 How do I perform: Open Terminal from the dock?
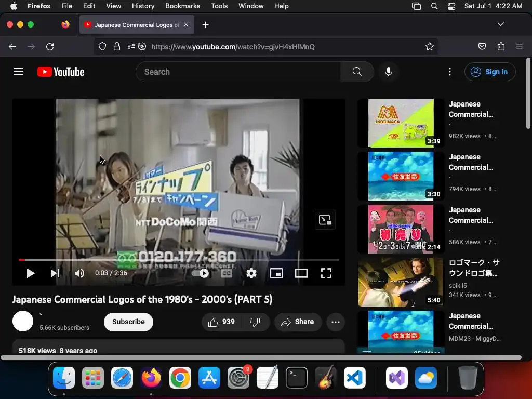pyautogui.click(x=297, y=378)
